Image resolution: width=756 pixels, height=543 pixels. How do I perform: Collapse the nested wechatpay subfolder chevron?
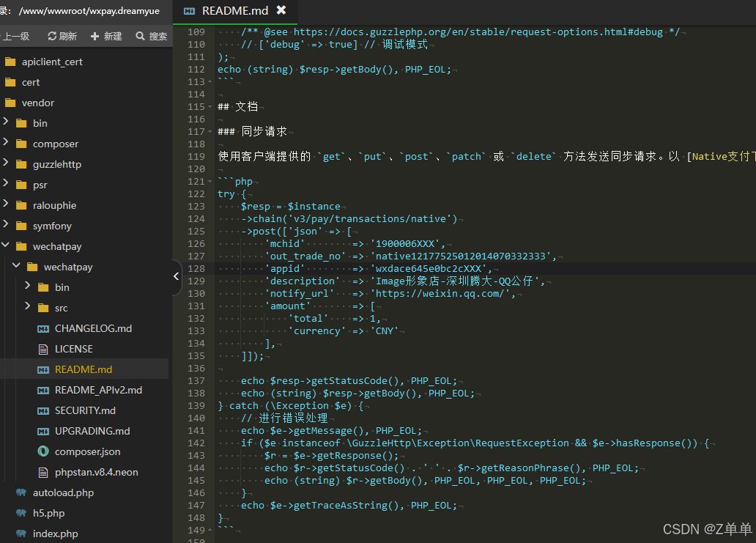point(16,265)
